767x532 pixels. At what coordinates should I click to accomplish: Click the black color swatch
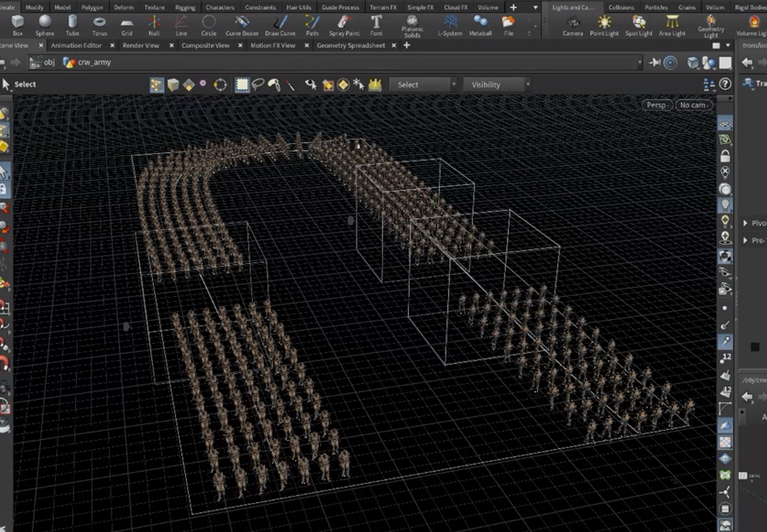(755, 347)
